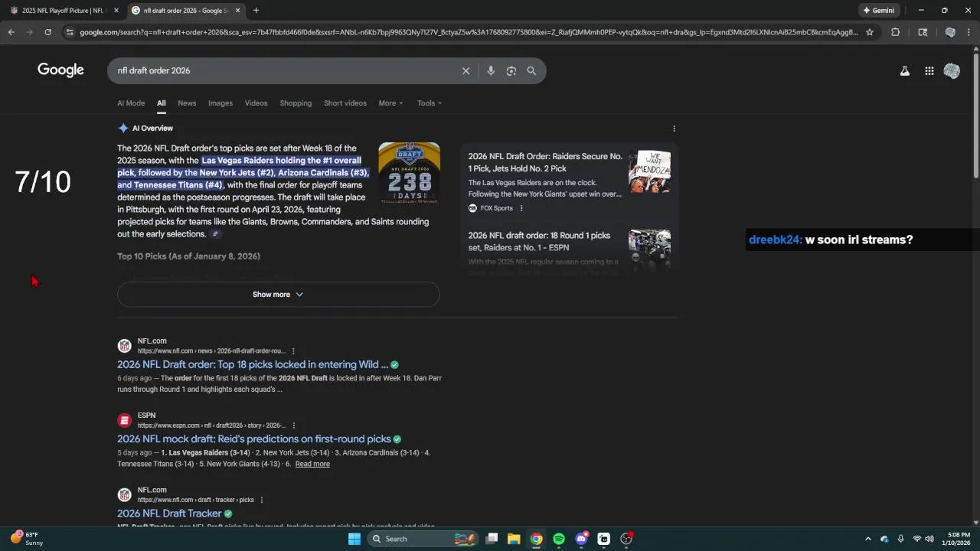
Task: Click the NFL Draft 238 days thumbnail
Action: 409,173
